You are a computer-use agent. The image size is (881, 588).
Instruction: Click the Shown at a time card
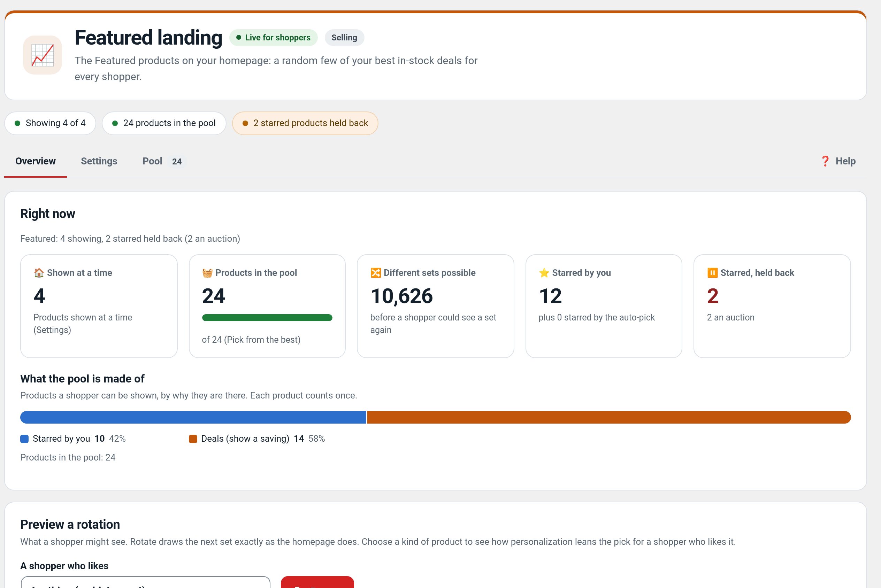pyautogui.click(x=99, y=306)
